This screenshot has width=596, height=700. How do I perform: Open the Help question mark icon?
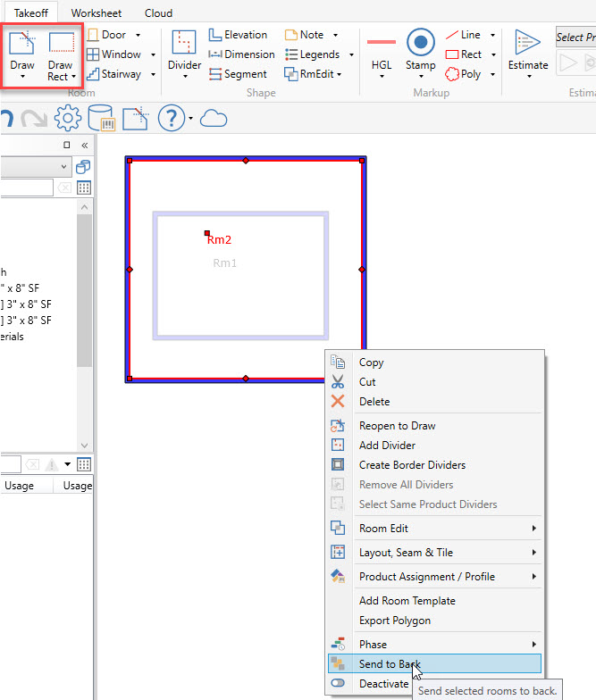pyautogui.click(x=172, y=118)
